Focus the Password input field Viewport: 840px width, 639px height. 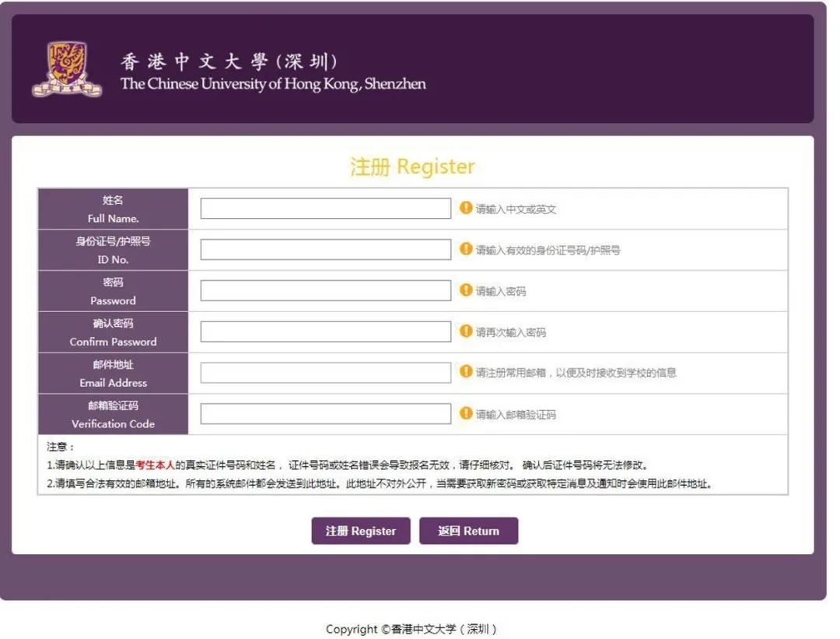326,290
